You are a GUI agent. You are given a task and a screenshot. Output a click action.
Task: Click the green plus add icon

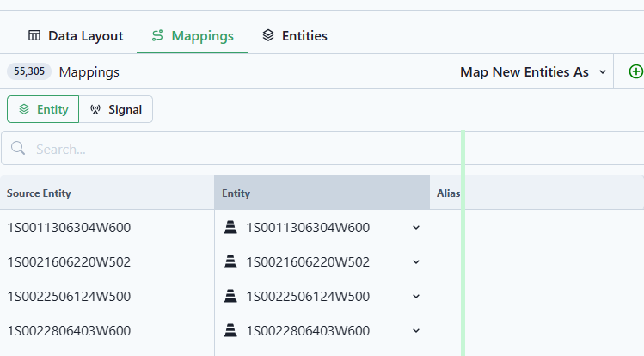coord(636,71)
